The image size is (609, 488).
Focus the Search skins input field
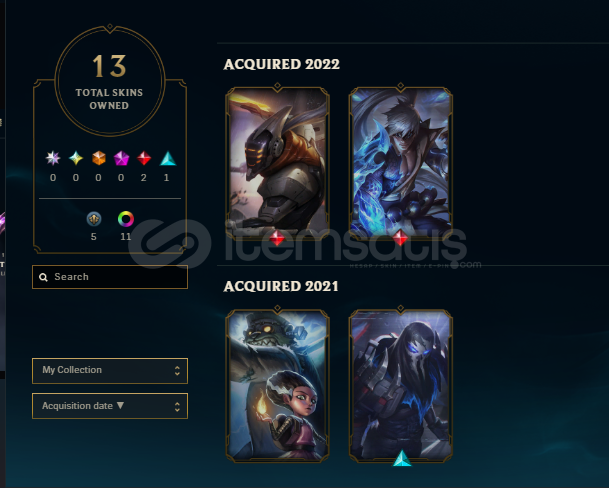coord(110,277)
